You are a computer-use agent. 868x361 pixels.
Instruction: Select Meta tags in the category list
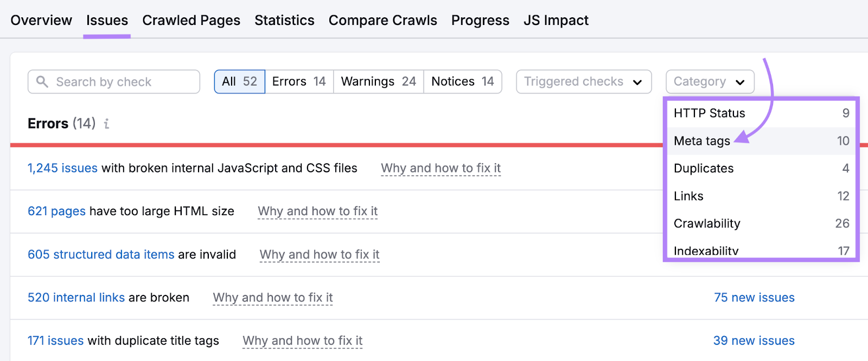(701, 140)
